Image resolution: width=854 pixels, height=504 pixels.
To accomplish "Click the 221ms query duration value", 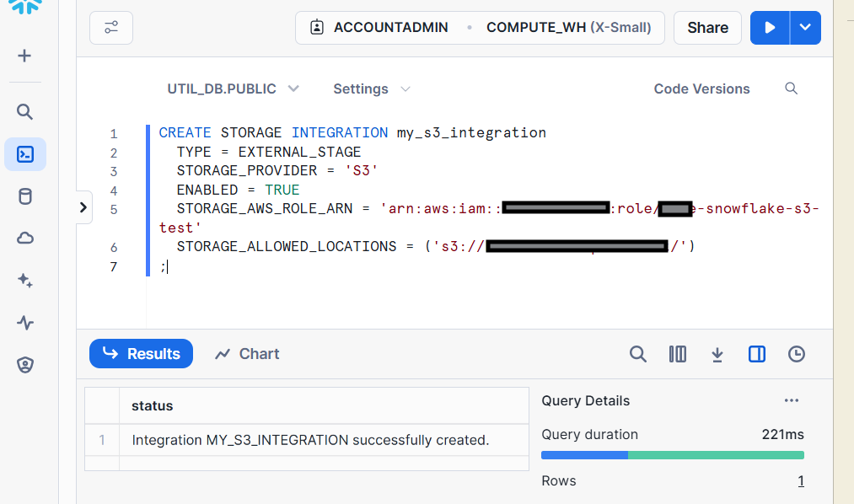I will (782, 434).
